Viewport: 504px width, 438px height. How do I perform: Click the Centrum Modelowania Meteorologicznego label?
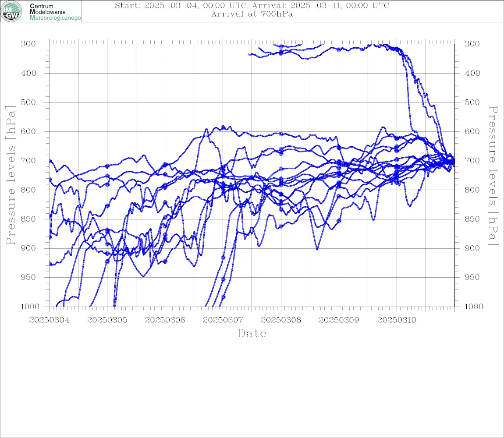55,12
